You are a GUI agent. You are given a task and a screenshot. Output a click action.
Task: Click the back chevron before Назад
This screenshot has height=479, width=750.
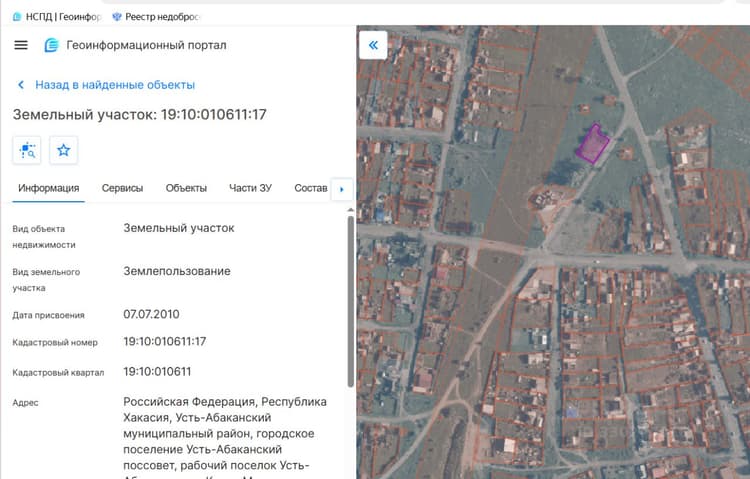(x=21, y=85)
